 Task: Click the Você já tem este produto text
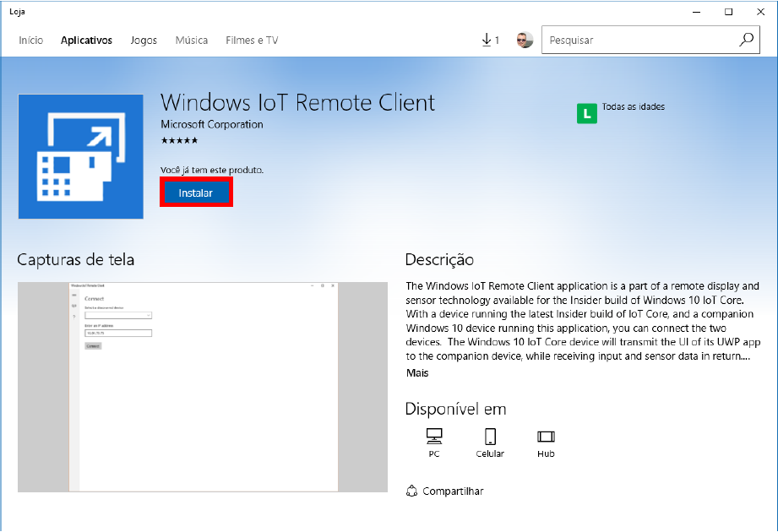tap(212, 170)
